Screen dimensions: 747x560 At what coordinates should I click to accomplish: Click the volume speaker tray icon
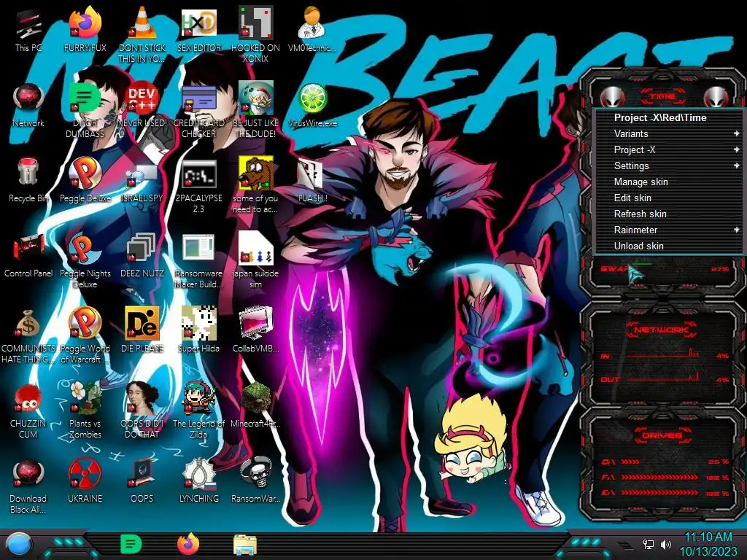click(x=666, y=544)
